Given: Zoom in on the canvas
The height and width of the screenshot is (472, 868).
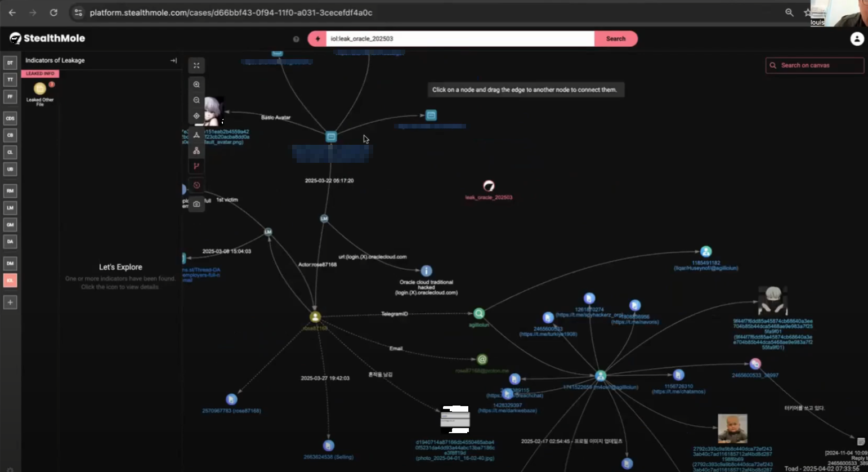Looking at the screenshot, I should 196,84.
